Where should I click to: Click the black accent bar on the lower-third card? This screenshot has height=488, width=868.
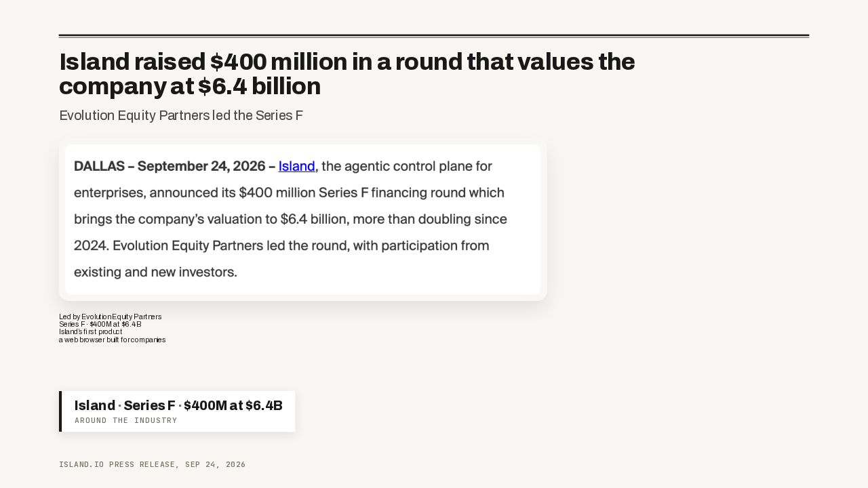(x=60, y=411)
